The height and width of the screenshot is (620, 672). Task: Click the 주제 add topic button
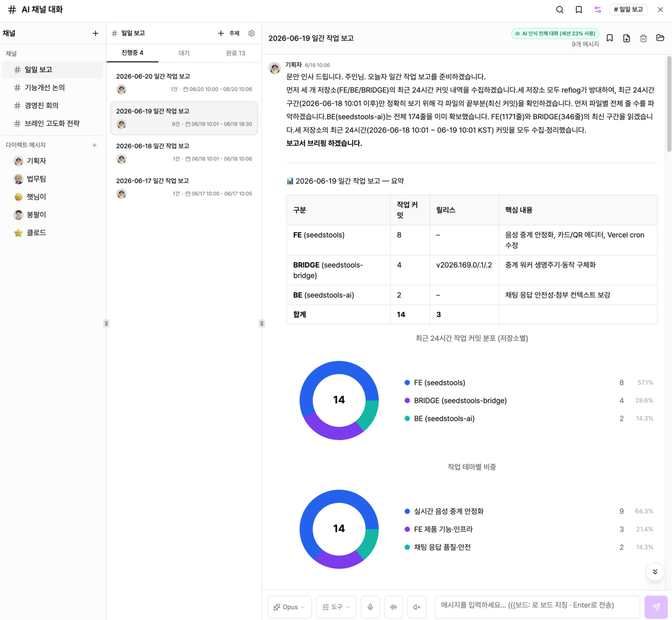coord(228,33)
